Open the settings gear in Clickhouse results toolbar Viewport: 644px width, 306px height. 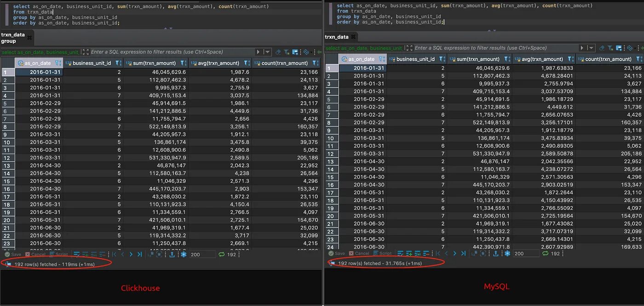point(184,254)
